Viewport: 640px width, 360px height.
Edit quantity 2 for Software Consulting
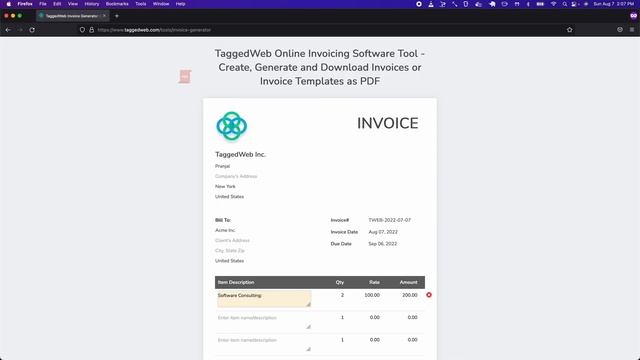pos(342,295)
